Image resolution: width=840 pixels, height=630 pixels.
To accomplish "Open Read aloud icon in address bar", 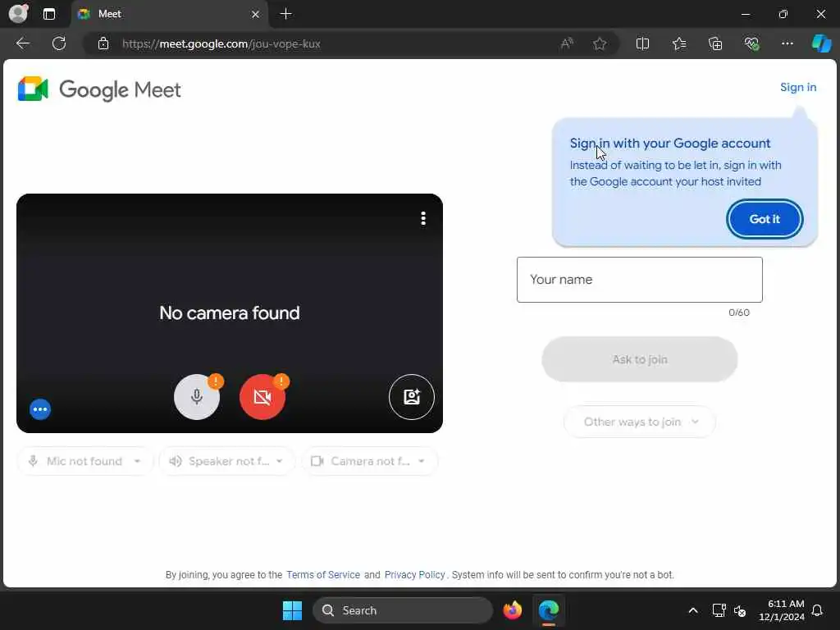I will [567, 43].
